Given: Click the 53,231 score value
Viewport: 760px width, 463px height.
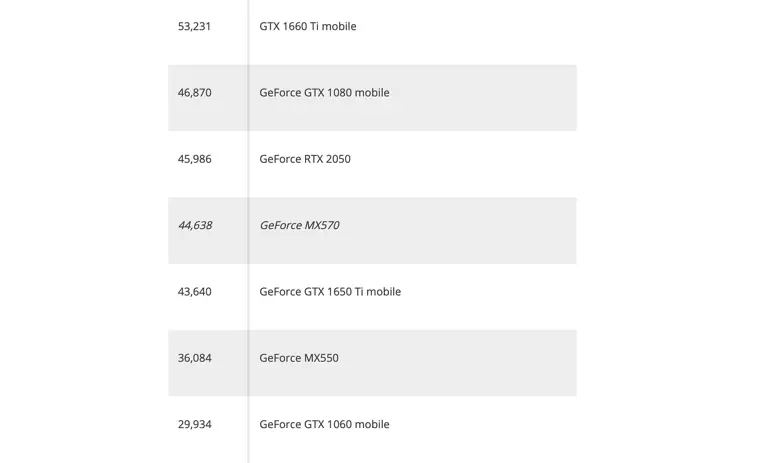Looking at the screenshot, I should [194, 26].
